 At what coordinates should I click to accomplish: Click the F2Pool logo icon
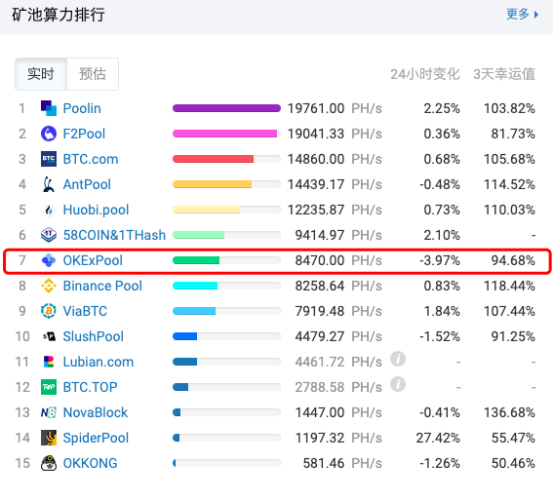click(49, 134)
